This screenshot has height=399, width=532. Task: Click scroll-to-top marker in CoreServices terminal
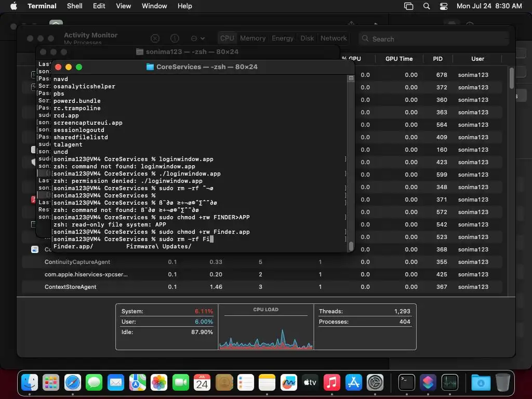[351, 78]
